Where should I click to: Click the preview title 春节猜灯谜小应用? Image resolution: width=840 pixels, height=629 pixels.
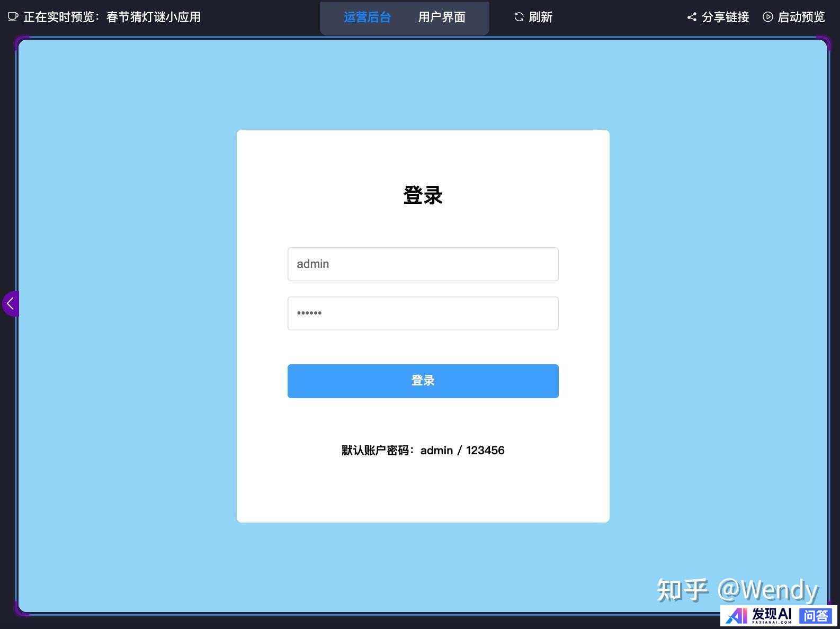click(154, 17)
